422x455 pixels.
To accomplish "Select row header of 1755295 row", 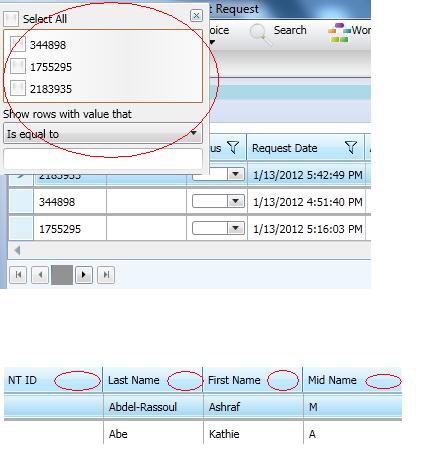I will (21, 228).
